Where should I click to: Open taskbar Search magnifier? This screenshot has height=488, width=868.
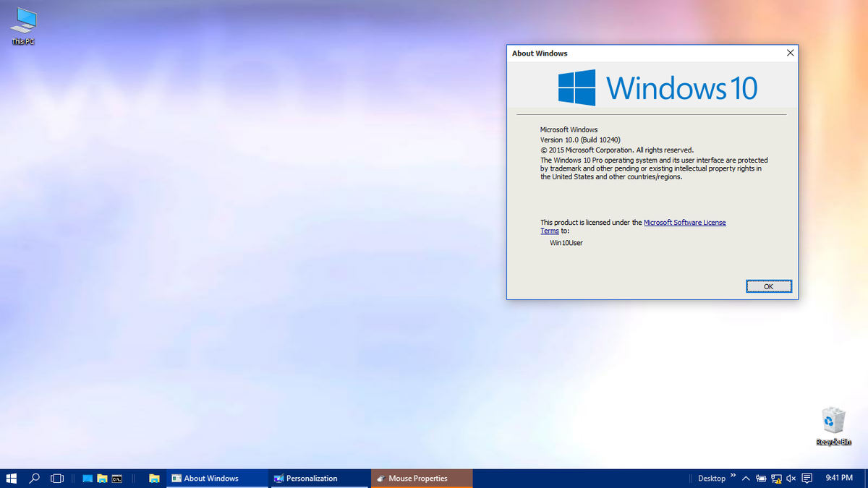coord(34,479)
